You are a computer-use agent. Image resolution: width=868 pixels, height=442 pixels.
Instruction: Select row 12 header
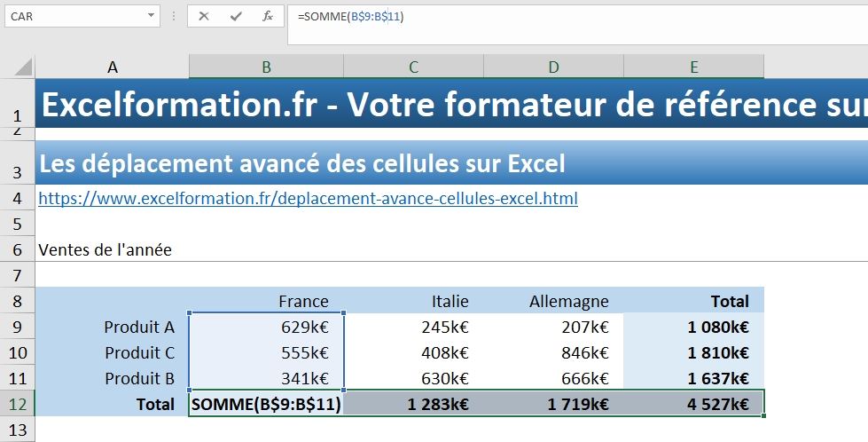point(17,404)
